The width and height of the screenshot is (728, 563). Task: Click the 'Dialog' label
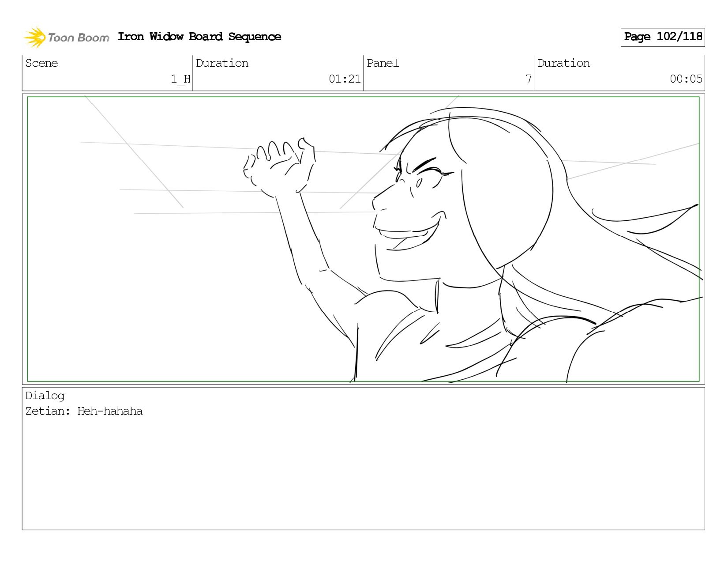(45, 396)
